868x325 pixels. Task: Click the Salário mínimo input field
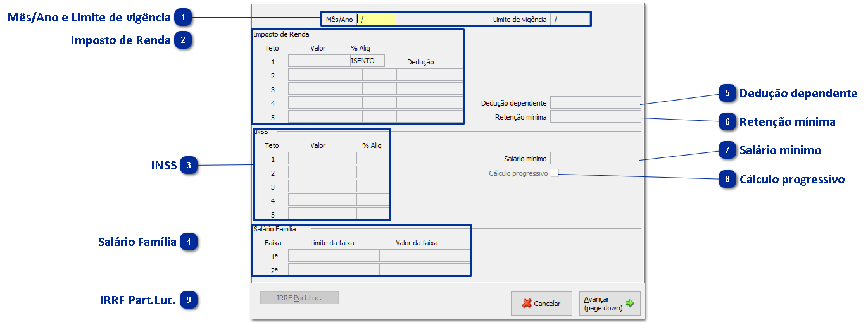595,158
